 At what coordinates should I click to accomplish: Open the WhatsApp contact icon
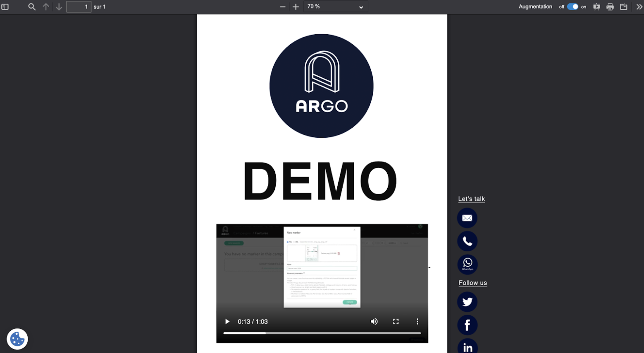[467, 264]
